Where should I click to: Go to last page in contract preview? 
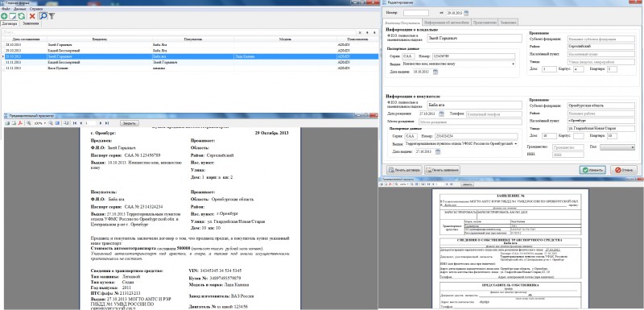click(x=107, y=123)
